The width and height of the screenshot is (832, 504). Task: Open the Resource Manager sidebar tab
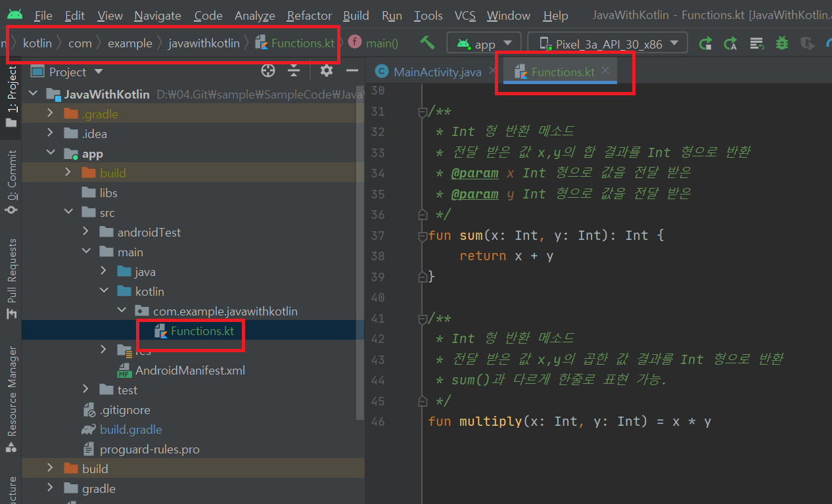[x=12, y=400]
